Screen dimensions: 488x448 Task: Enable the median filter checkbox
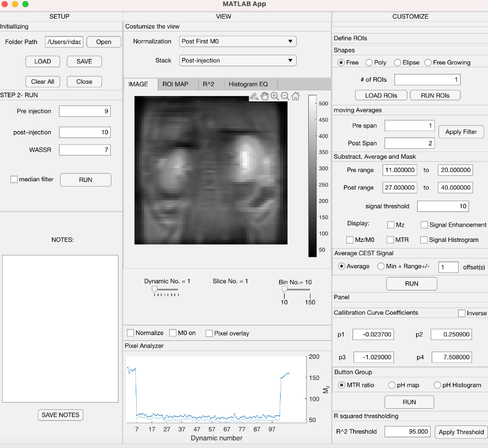click(14, 179)
